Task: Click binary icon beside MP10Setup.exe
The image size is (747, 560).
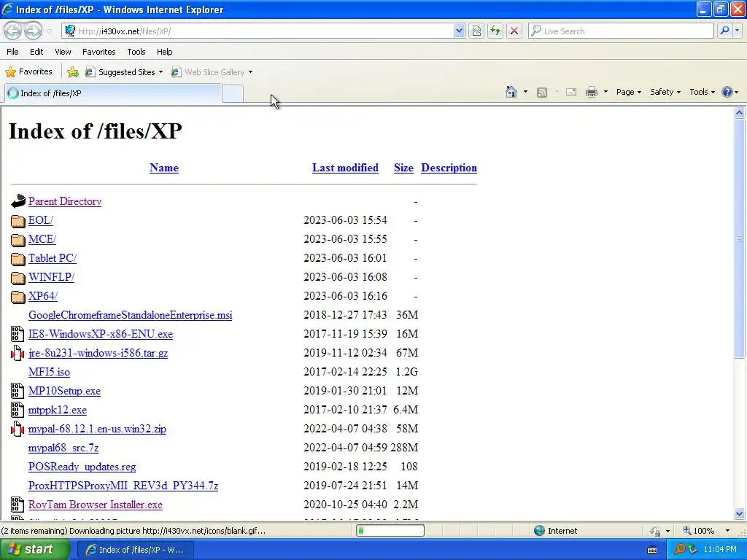Action: (18, 391)
